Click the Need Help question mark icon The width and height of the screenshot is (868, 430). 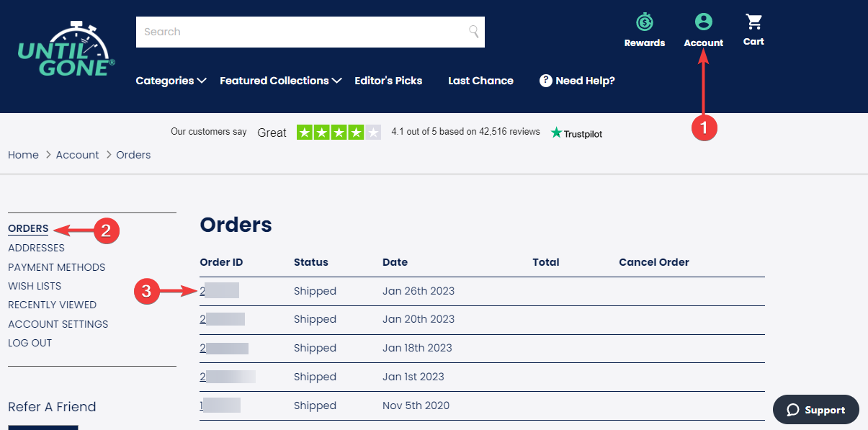pyautogui.click(x=546, y=81)
